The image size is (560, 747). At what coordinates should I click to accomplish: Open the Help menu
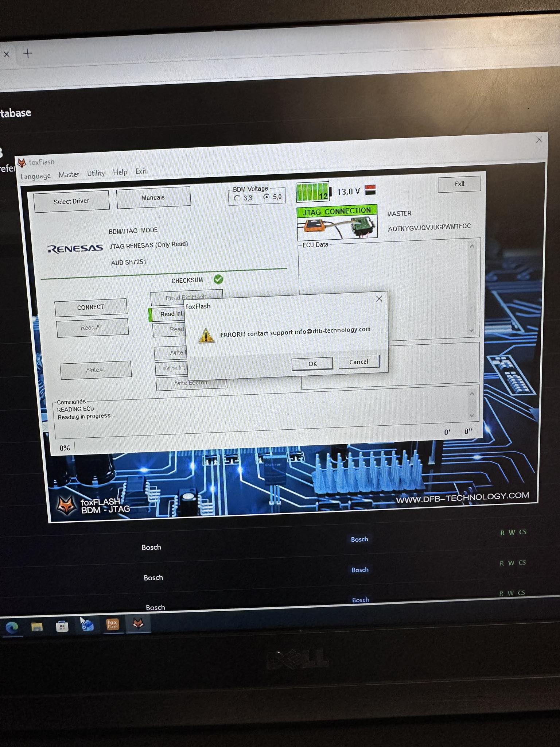click(x=120, y=172)
